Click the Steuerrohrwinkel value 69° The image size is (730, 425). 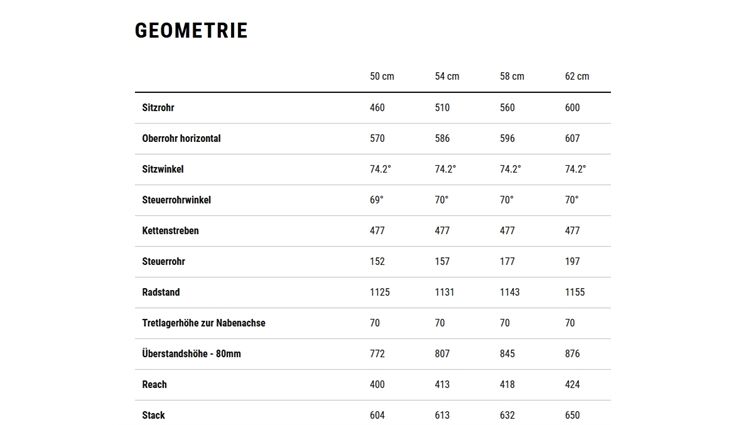[x=377, y=200]
